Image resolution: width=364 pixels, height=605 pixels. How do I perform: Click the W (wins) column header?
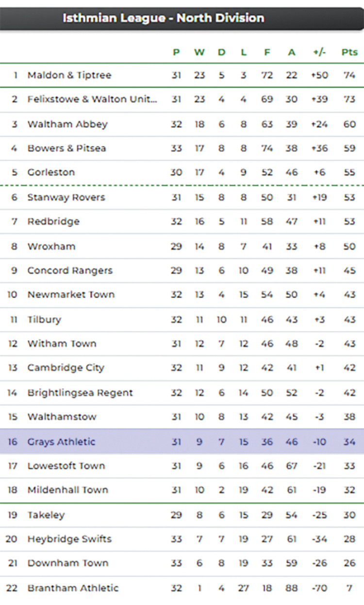coord(199,52)
